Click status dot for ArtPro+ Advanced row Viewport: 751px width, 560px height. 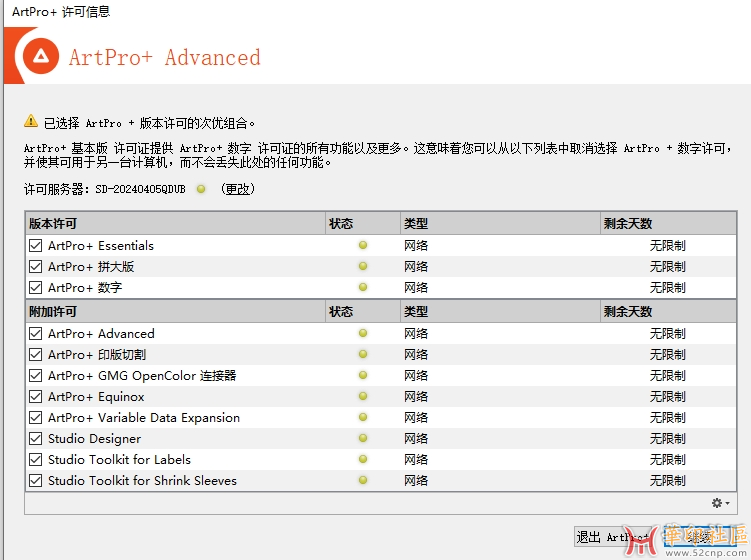[x=363, y=333]
